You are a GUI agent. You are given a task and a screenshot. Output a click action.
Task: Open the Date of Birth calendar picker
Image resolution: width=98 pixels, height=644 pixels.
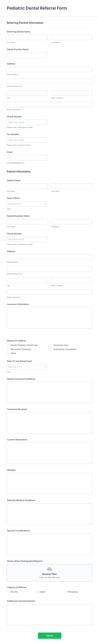pyautogui.click(x=45, y=204)
